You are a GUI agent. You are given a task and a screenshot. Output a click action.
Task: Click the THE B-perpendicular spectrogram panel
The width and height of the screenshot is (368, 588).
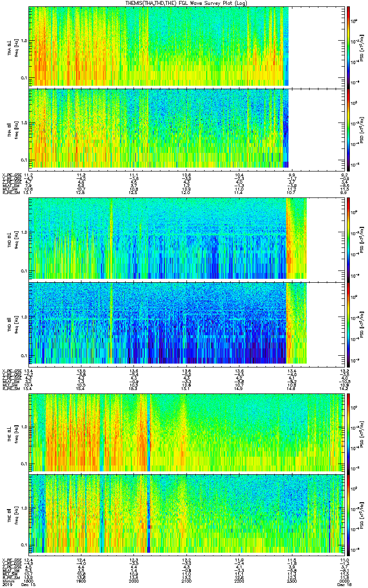click(x=186, y=433)
